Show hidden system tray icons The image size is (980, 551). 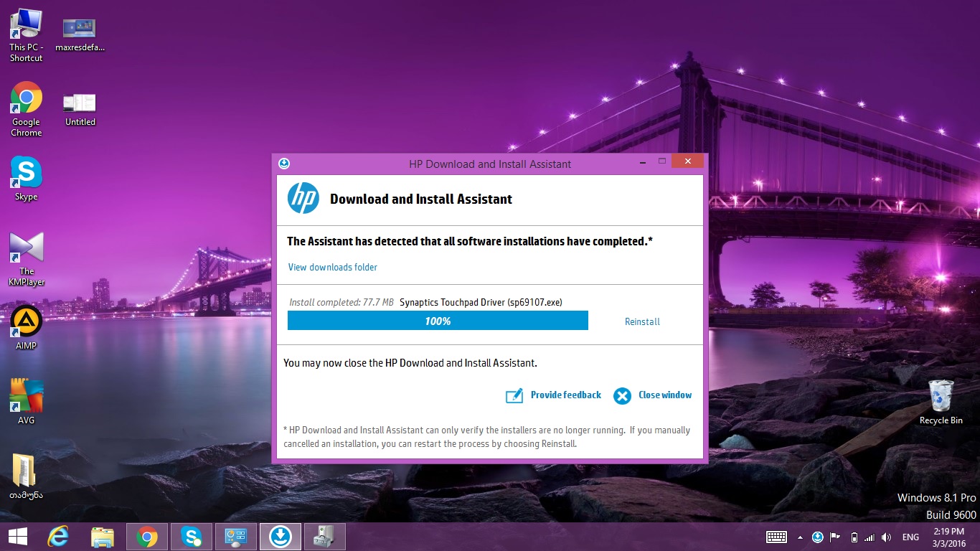tap(801, 537)
